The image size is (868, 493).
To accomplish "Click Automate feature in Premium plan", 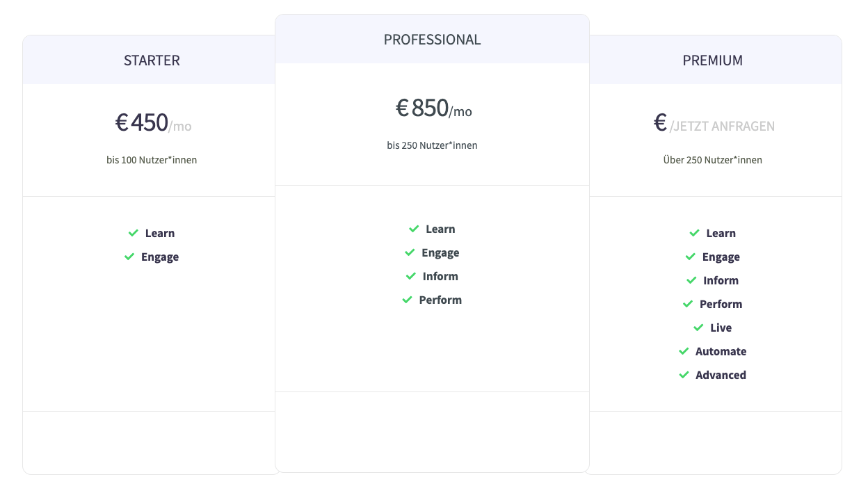I will click(x=721, y=352).
